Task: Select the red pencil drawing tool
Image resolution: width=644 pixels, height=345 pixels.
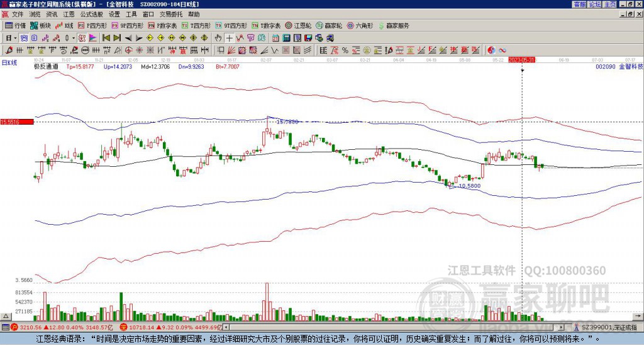Action: coord(9,50)
